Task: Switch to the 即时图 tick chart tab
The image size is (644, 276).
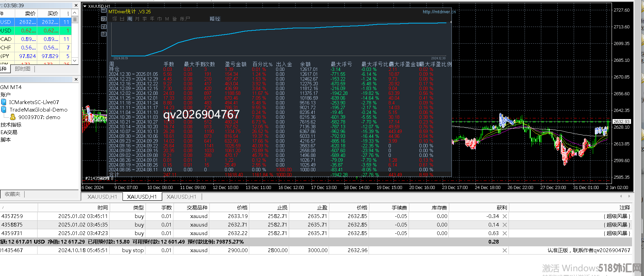Action: pos(23,69)
